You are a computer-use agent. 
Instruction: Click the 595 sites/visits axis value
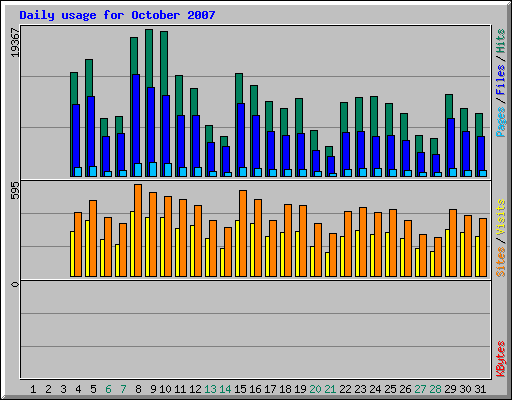(x=15, y=191)
